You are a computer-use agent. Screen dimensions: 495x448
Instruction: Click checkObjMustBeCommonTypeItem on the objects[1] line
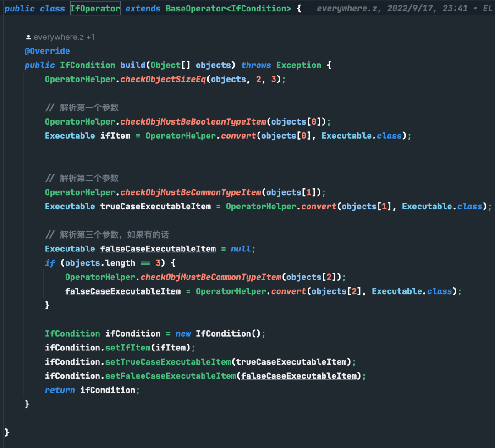pos(191,192)
